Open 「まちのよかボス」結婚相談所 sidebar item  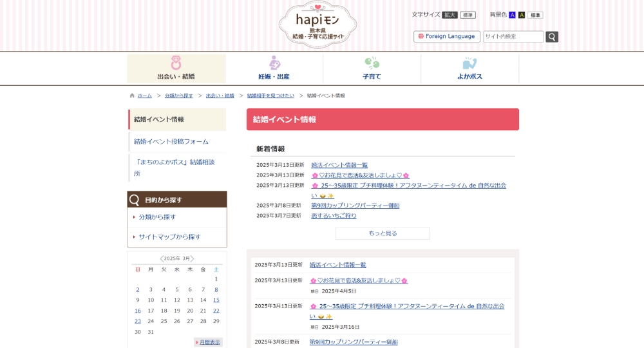click(x=175, y=168)
